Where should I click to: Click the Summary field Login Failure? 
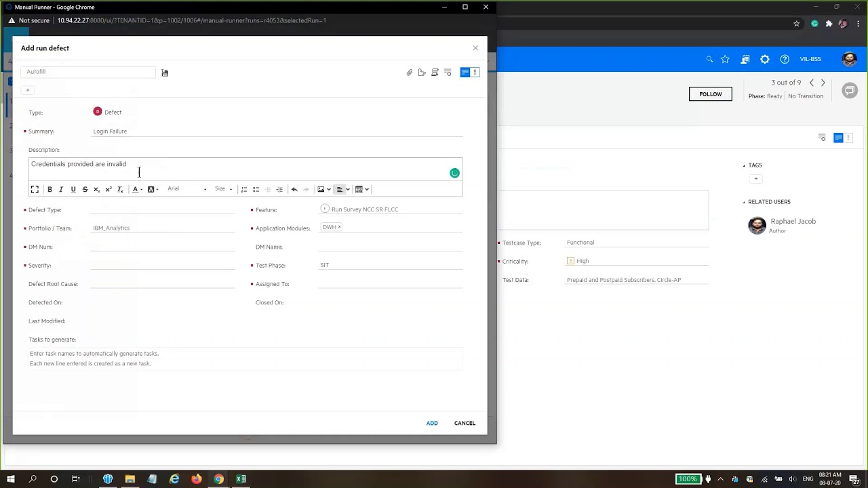277,131
